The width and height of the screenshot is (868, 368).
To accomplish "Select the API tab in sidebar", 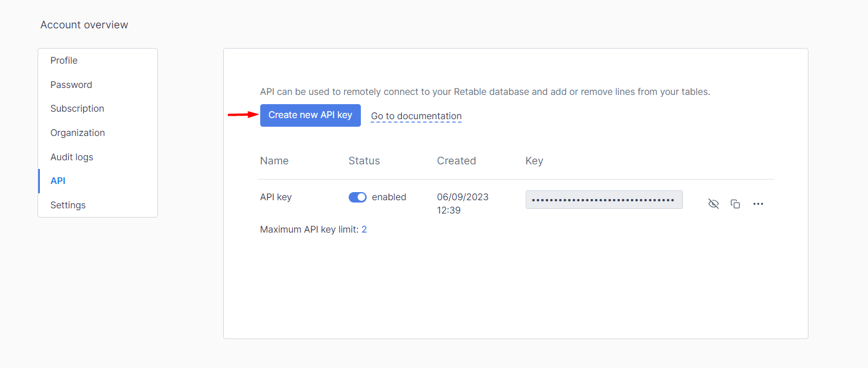I will click(x=58, y=181).
